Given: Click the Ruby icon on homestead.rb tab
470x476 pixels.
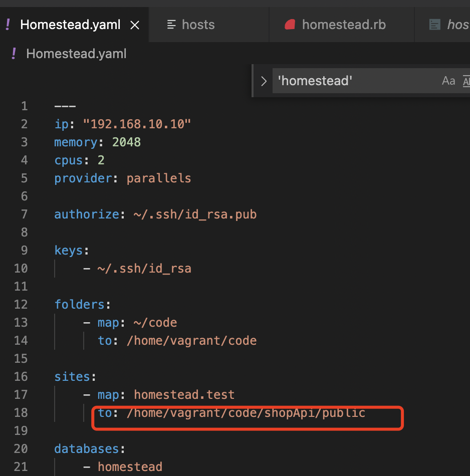Looking at the screenshot, I should (290, 25).
